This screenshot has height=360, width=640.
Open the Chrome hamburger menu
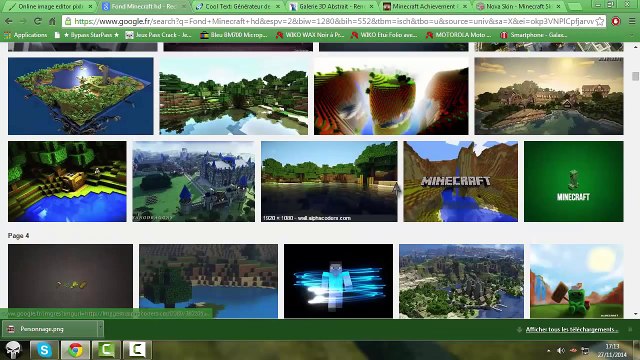631,21
